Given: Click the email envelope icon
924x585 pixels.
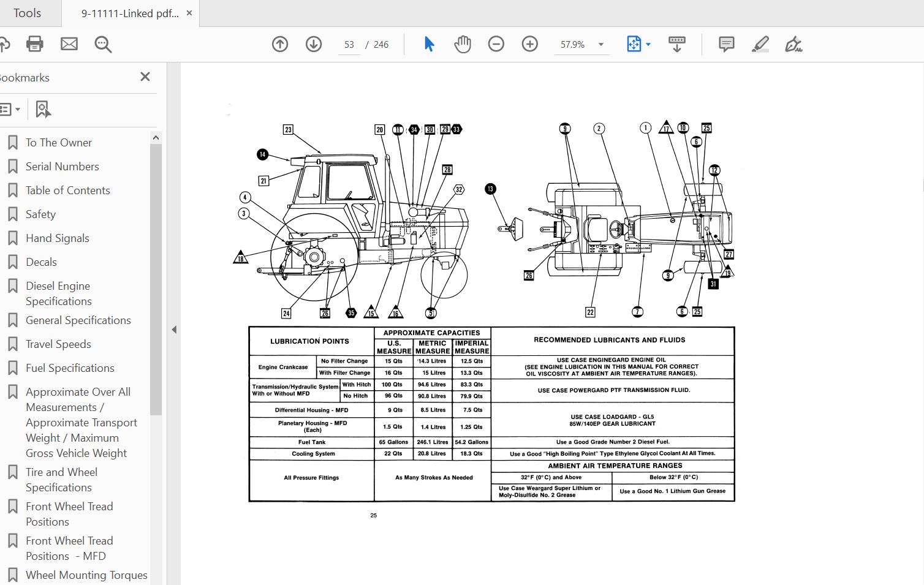Looking at the screenshot, I should pyautogui.click(x=69, y=44).
